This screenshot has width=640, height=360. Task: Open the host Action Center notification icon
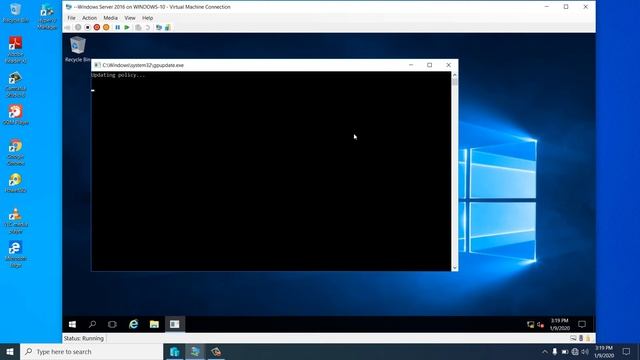point(626,351)
